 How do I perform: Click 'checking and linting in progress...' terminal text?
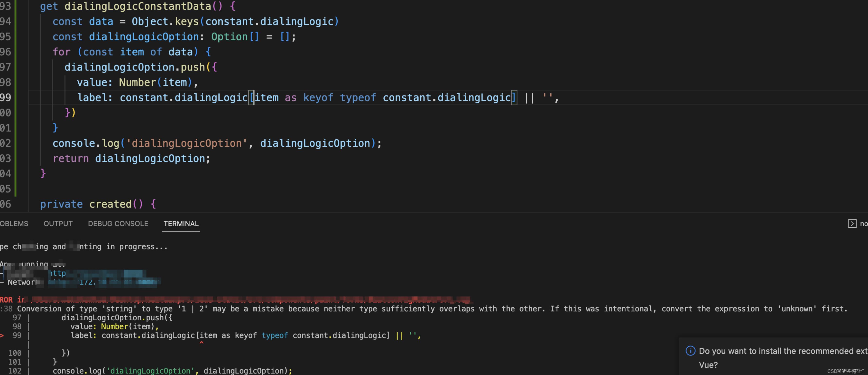point(84,247)
